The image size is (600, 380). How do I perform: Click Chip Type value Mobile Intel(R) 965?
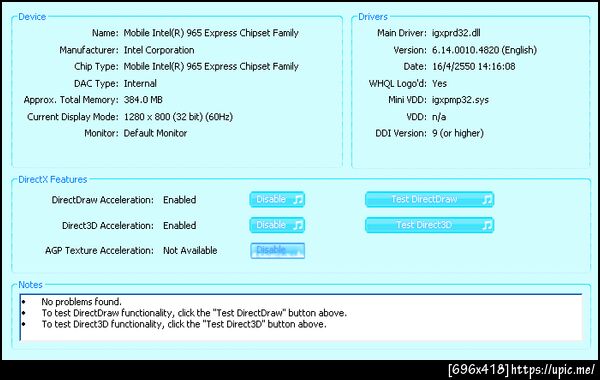(211, 67)
